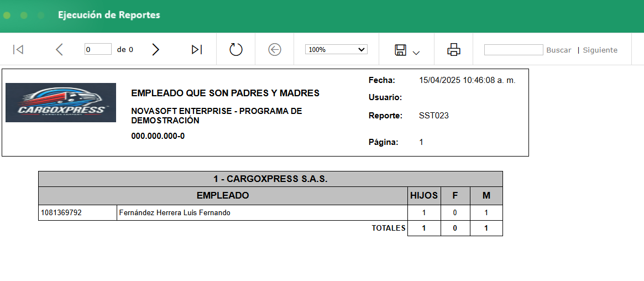
Task: Click employee ID 1081369792
Action: point(61,213)
